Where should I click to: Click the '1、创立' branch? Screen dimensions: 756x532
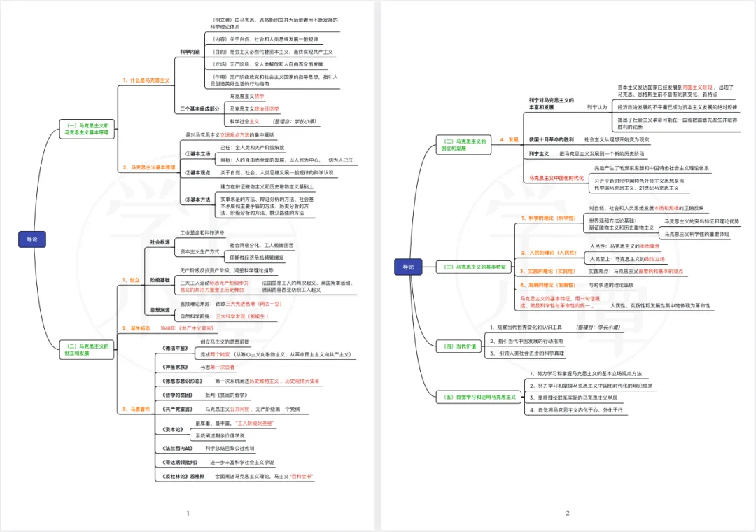point(131,280)
